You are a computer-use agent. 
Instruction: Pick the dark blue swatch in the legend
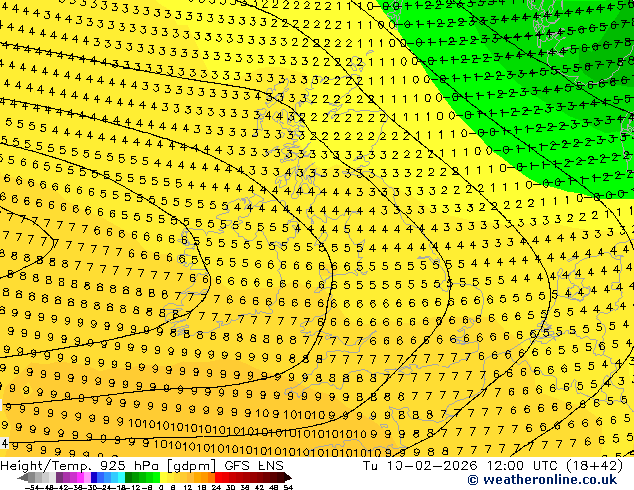point(94,478)
